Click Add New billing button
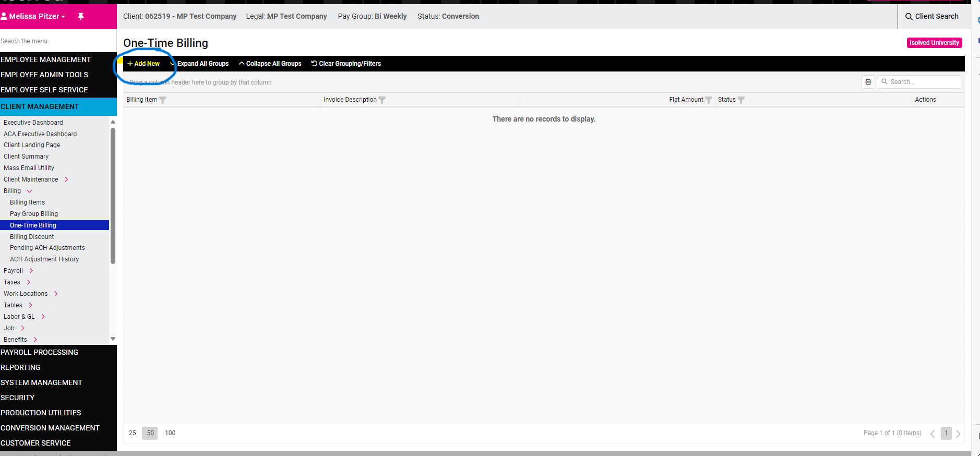The image size is (980, 456). [144, 64]
